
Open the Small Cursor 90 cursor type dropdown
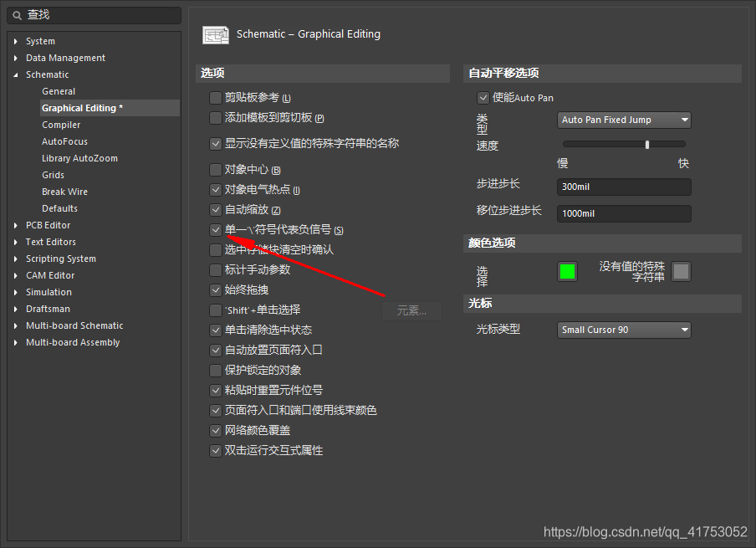624,330
